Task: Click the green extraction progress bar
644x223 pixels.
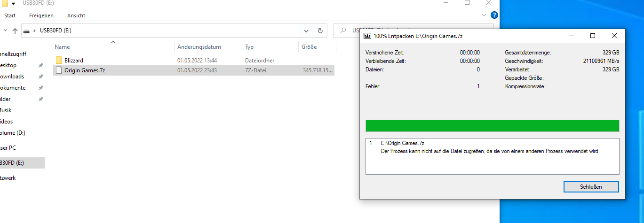Action: pos(492,126)
